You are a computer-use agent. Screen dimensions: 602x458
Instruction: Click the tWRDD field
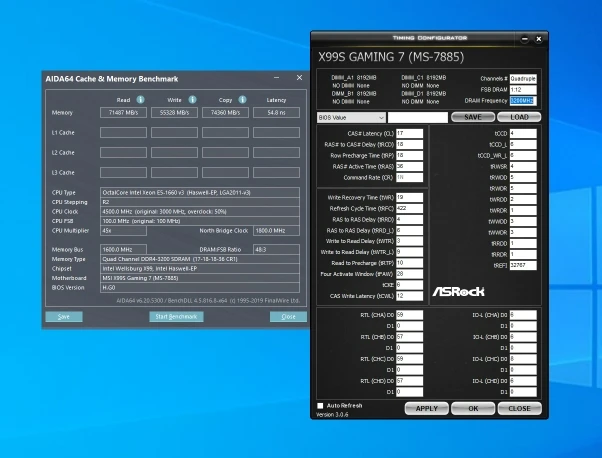[523, 200]
